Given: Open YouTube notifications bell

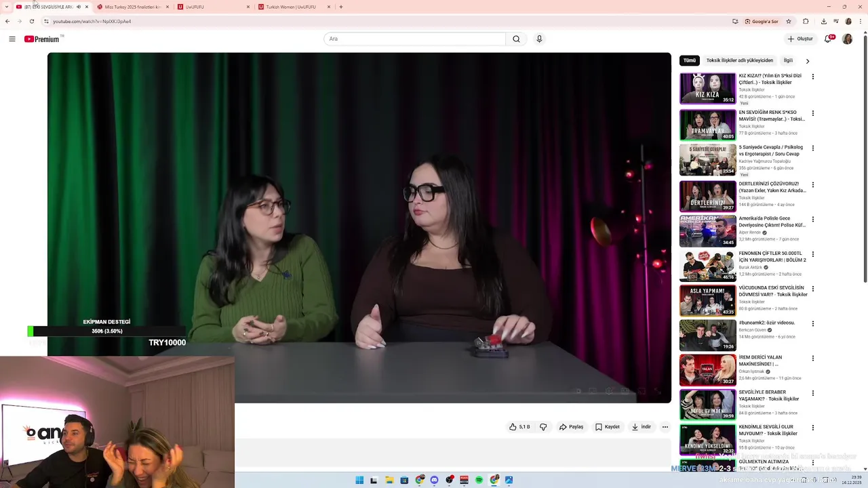Looking at the screenshot, I should (x=827, y=39).
